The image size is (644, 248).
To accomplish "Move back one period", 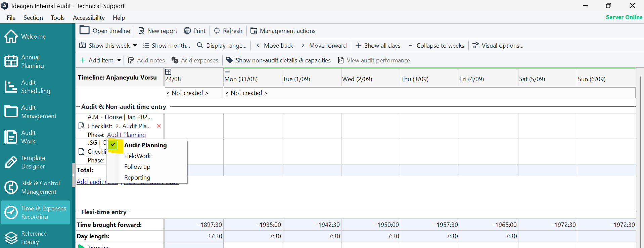I will pos(274,45).
